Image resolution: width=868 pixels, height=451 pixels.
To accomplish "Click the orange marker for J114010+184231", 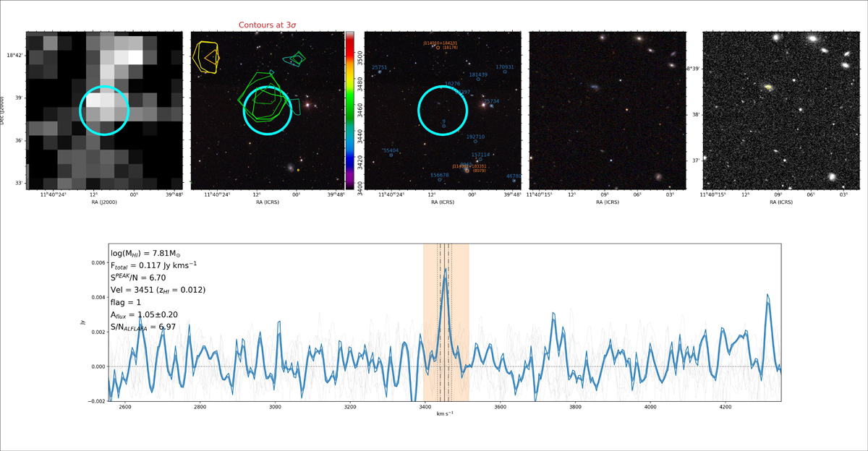I will point(438,48).
